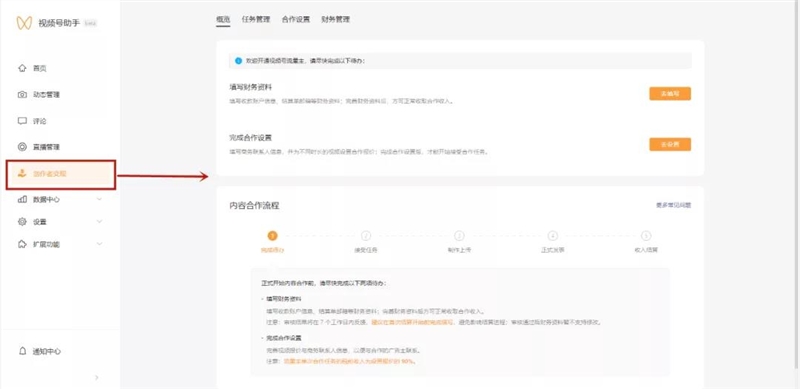Select step 1 完成待办 circle
This screenshot has height=389, width=800.
click(x=272, y=236)
